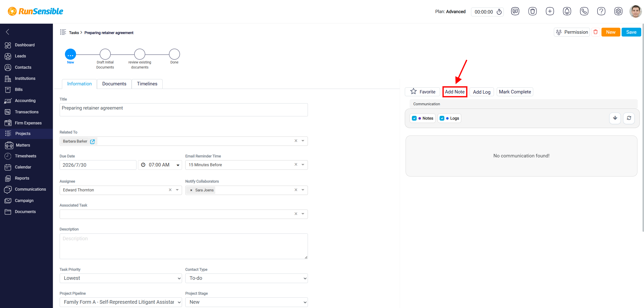Viewport: 644px width, 308px height.
Task: Switch to the Documents tab
Action: click(x=114, y=84)
